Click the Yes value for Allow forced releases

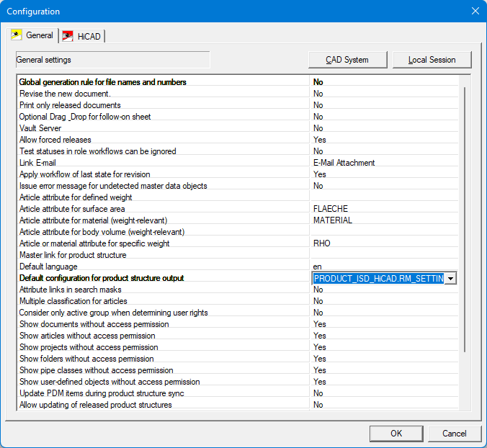click(x=320, y=140)
